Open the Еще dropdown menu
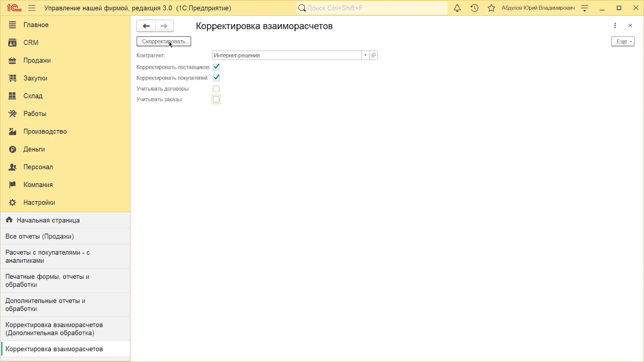This screenshot has height=362, width=644. [623, 41]
